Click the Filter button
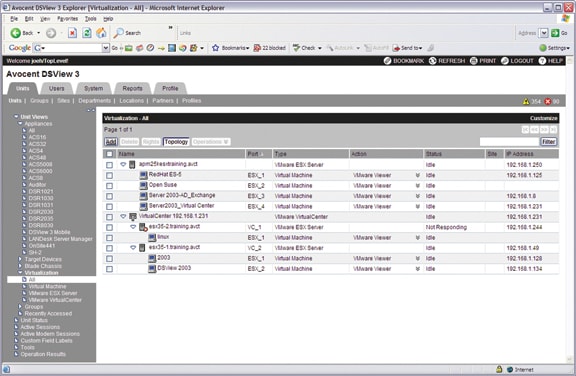This screenshot has width=576, height=376. click(548, 142)
